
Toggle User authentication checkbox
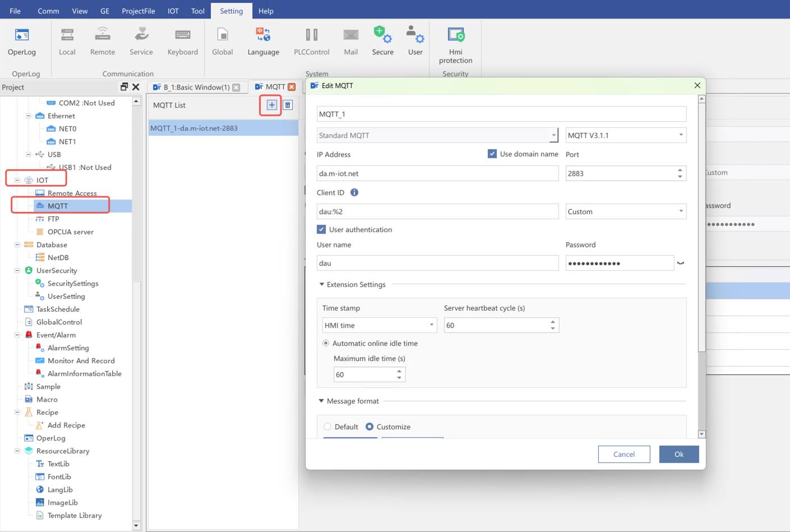coord(321,229)
